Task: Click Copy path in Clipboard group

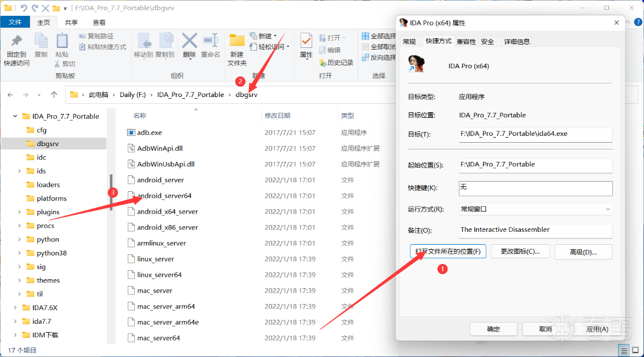Action: [x=96, y=36]
